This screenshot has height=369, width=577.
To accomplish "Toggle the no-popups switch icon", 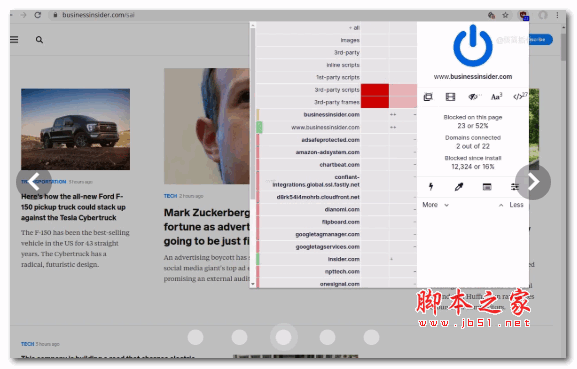I will tap(428, 97).
